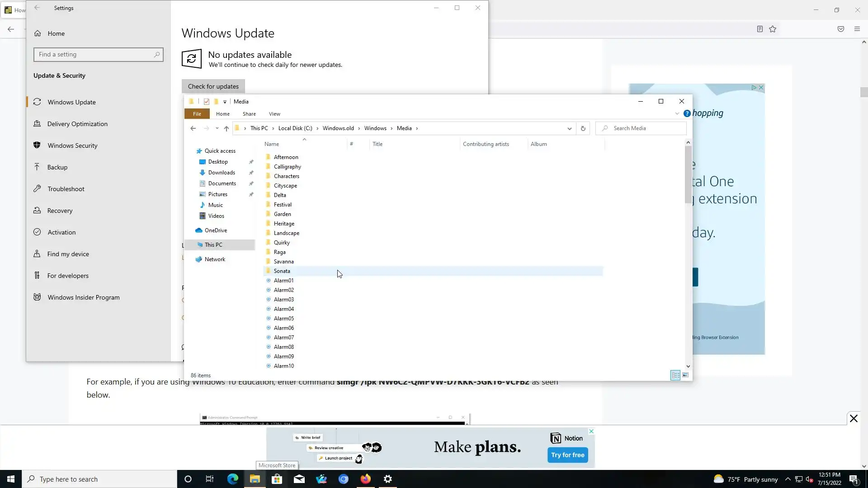Open File Explorer help icon
Viewport: 868px width, 488px height.
click(687, 113)
